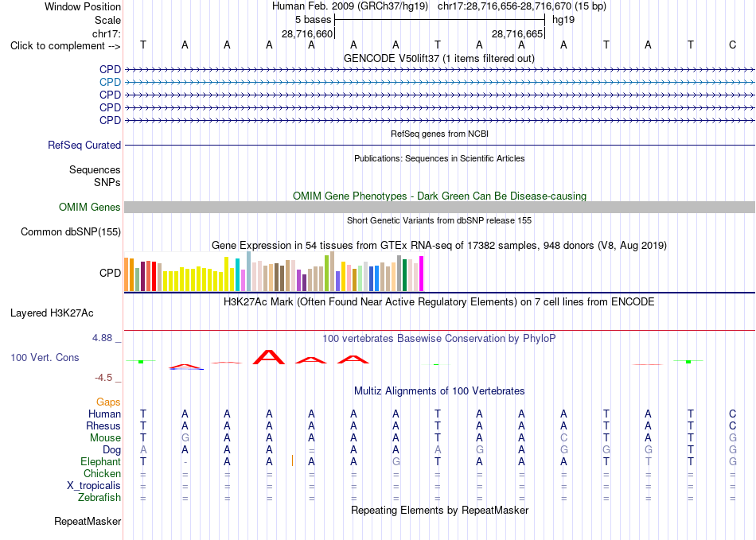This screenshot has height=540, width=756.
Task: Click the '=' symbol in Dog row
Action: [311, 450]
